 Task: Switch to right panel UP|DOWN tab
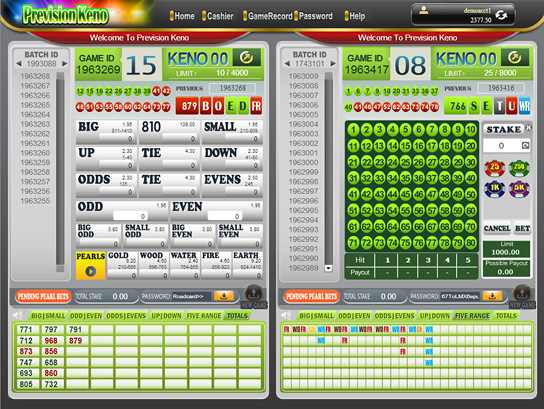pos(435,316)
